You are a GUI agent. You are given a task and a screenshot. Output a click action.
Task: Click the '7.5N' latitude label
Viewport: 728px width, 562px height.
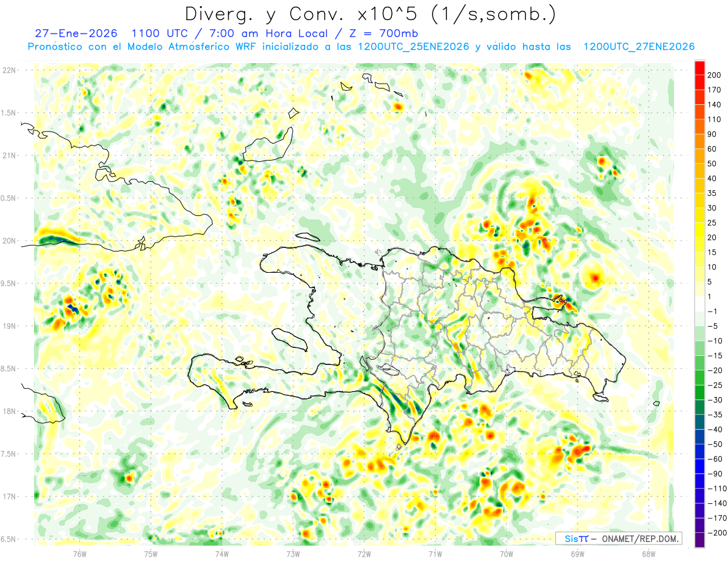9,454
